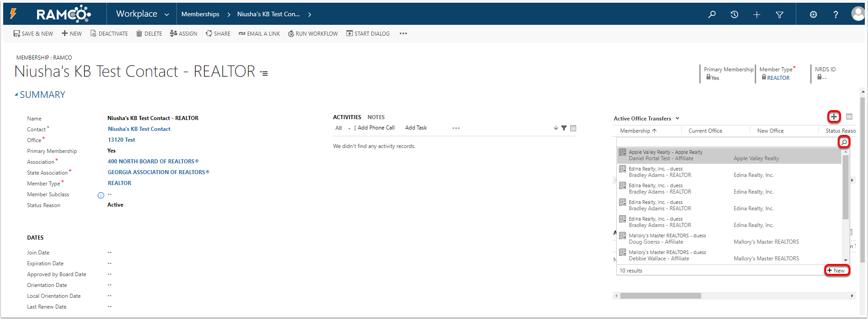Select Mallory's Master REALTORS Doug Goerss result
Image resolution: width=868 pixels, height=319 pixels.
point(729,239)
